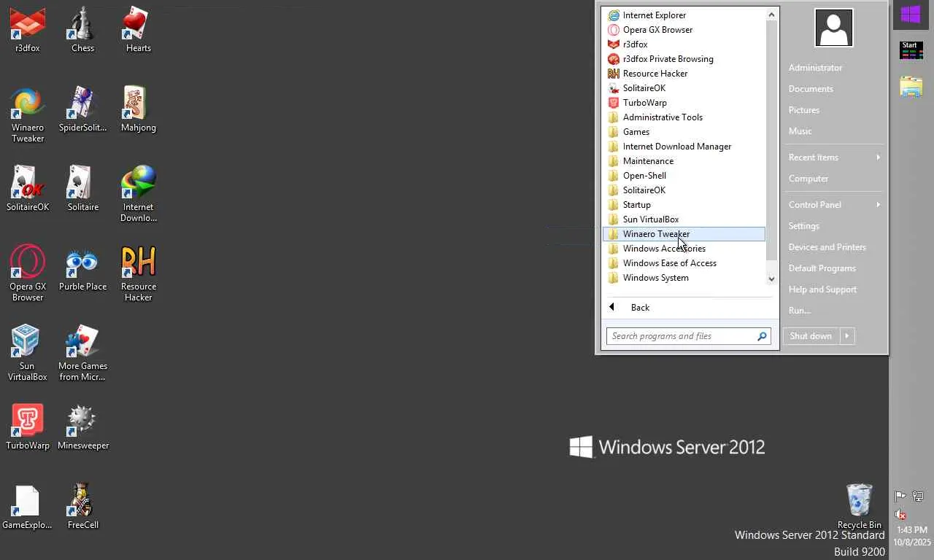Open File Explorer from the taskbar
The image size is (934, 560).
(911, 87)
